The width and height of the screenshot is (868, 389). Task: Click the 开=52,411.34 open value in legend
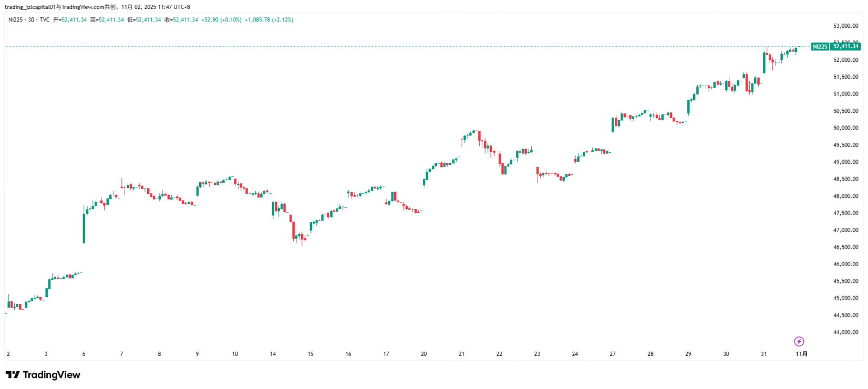pos(70,20)
